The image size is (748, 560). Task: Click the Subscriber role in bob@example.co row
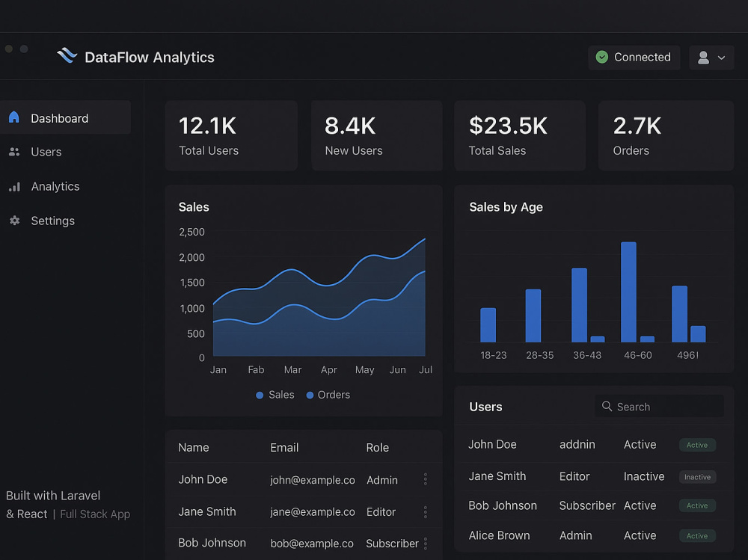(392, 544)
